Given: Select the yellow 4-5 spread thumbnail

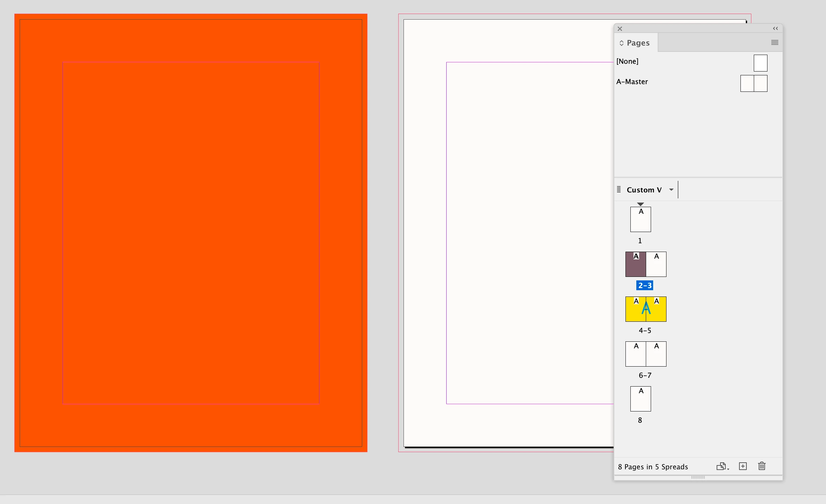Looking at the screenshot, I should coord(646,310).
